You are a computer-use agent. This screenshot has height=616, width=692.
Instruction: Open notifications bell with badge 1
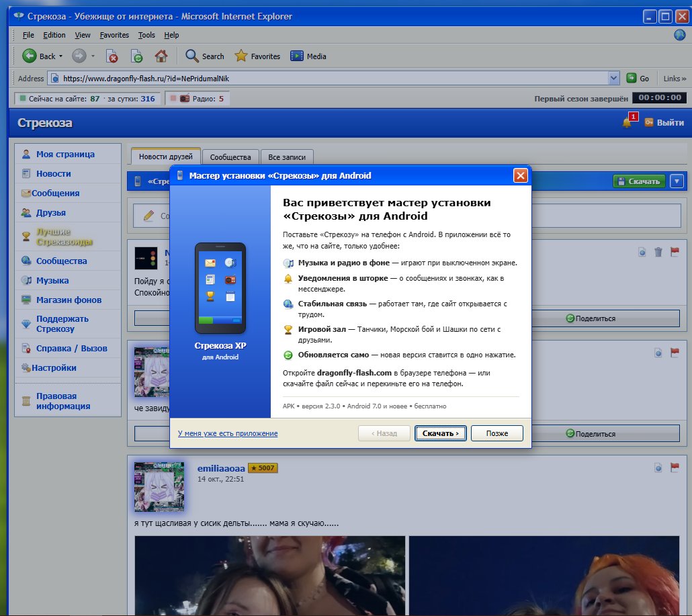click(627, 122)
